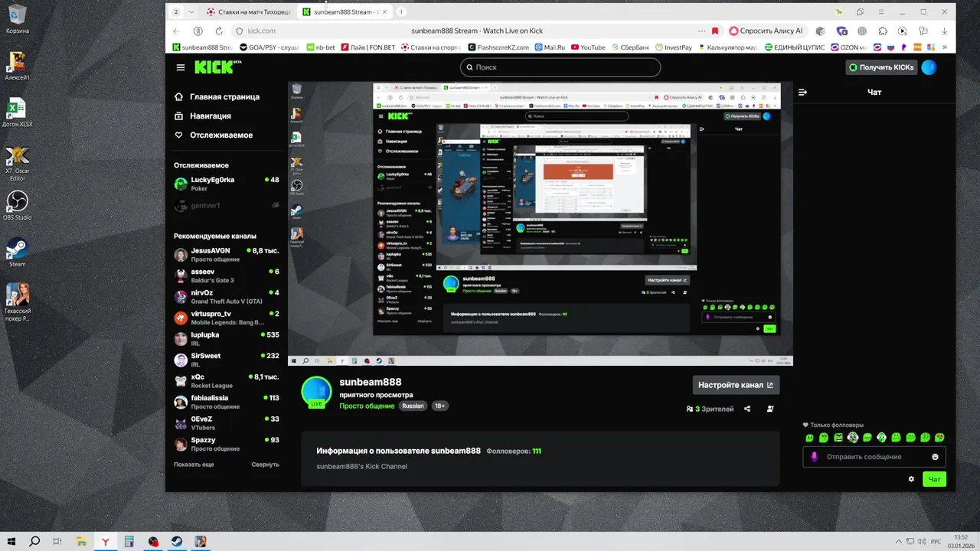Open taskbar search magnifier
Viewport: 980px width, 551px height.
coord(34,542)
